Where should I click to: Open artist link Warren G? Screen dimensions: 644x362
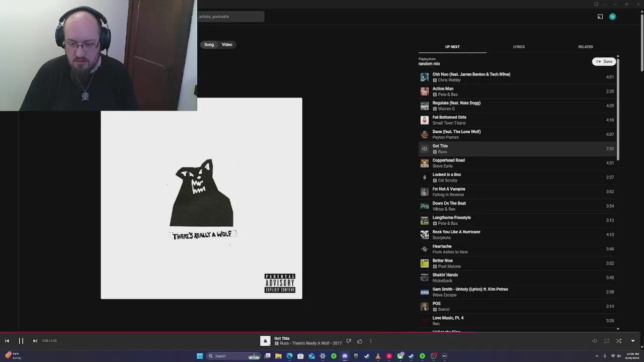pos(446,109)
